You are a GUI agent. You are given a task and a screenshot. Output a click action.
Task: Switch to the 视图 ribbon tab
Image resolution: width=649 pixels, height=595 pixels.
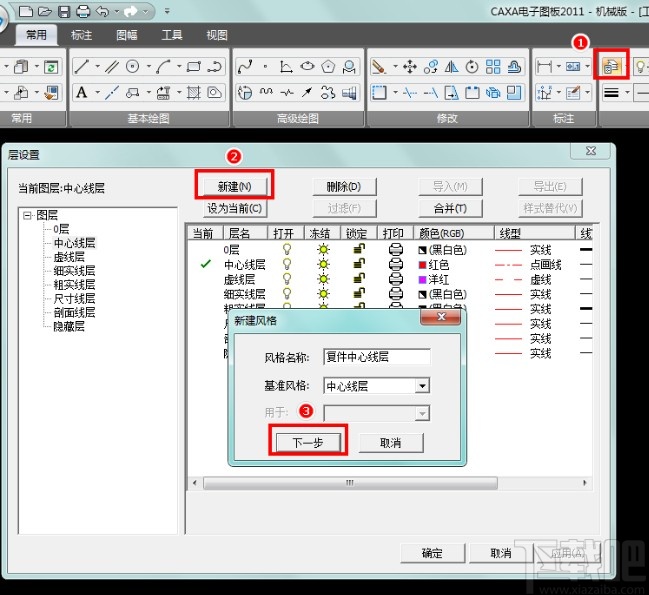tap(217, 35)
